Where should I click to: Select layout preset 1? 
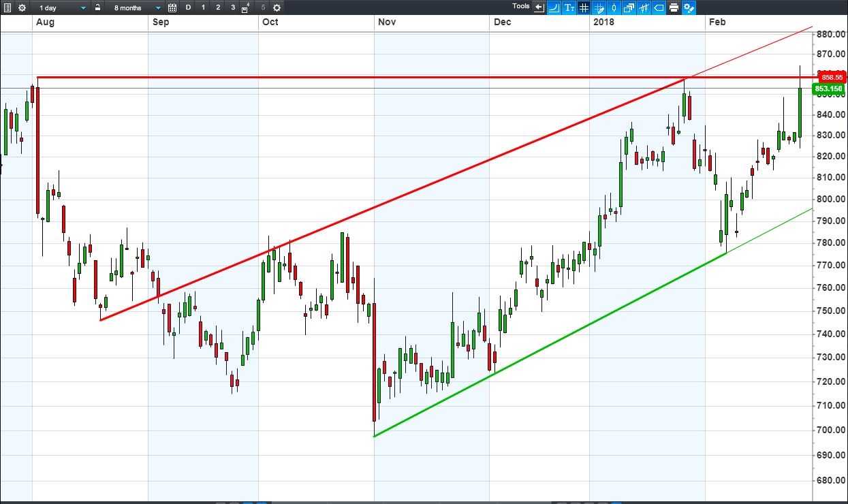[x=204, y=7]
